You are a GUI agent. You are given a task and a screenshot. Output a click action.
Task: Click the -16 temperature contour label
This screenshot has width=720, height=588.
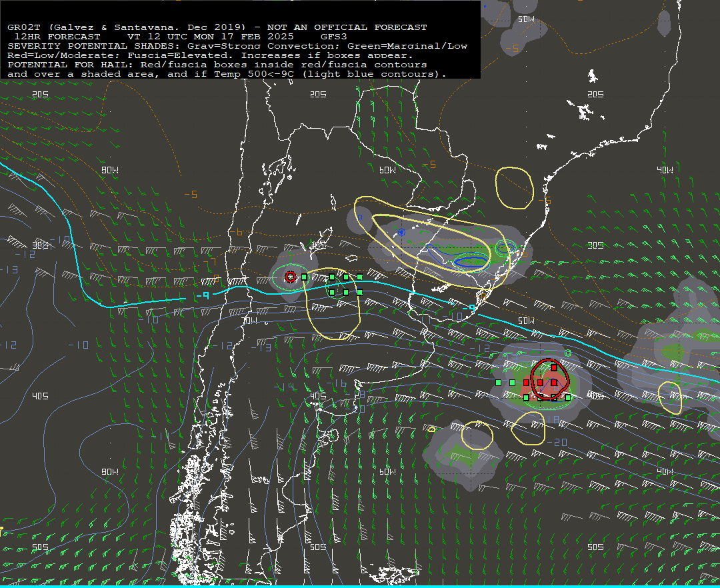337,383
